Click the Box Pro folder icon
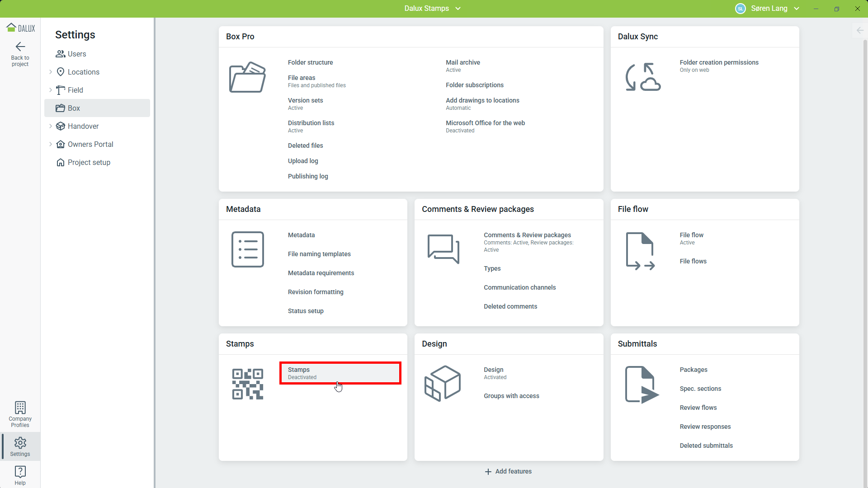 pos(247,77)
